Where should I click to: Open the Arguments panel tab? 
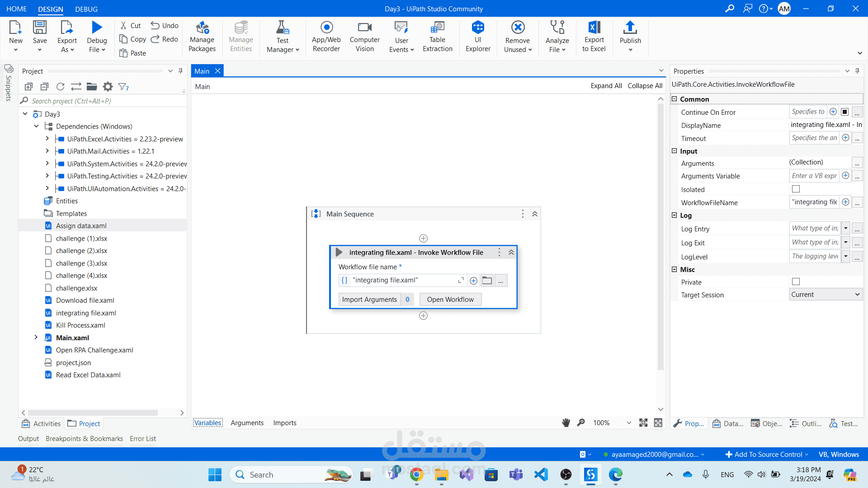247,422
